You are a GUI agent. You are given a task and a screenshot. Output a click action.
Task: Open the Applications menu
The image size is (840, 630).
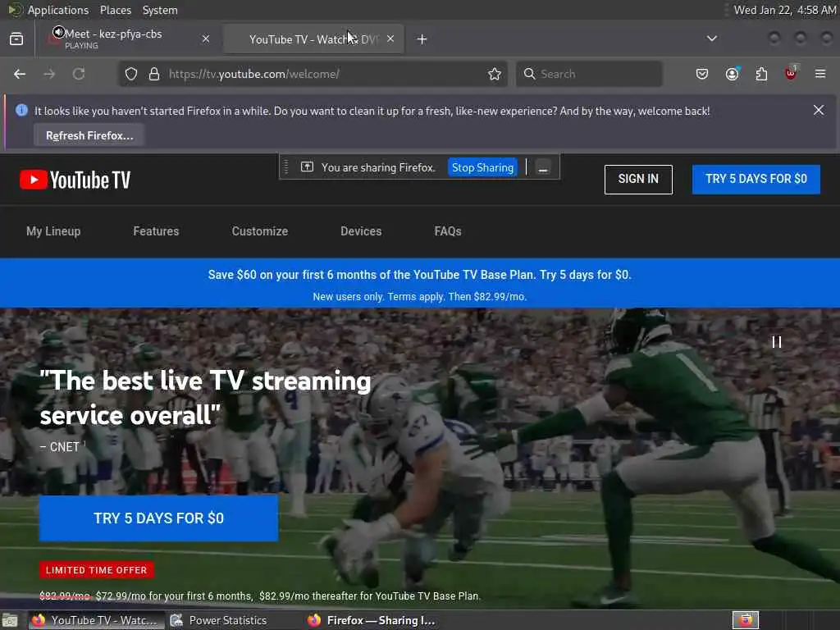click(x=58, y=10)
